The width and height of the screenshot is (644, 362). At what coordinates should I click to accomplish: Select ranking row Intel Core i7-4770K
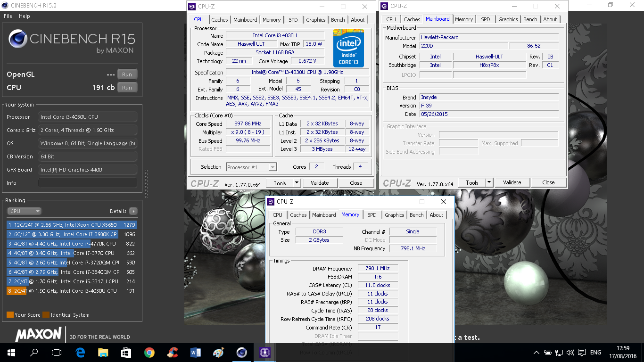point(72,244)
